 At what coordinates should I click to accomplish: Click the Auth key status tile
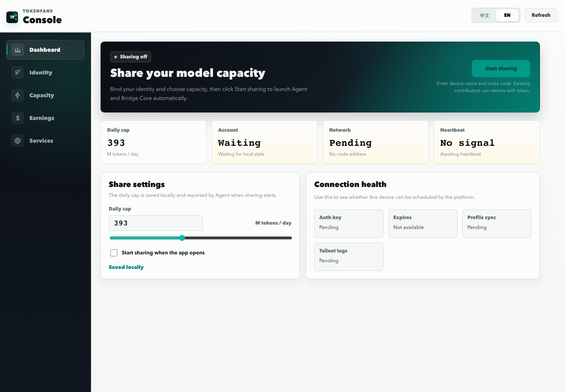coord(349,223)
